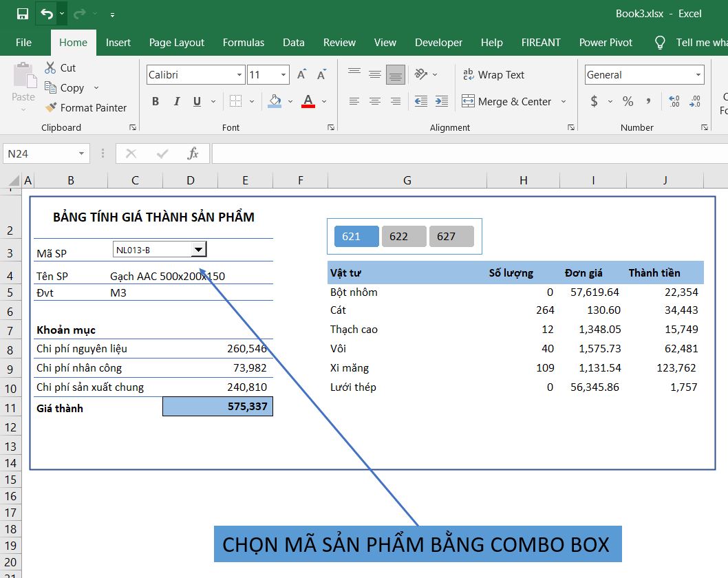Select the 622 slicer button
The height and width of the screenshot is (578, 728).
coord(404,236)
